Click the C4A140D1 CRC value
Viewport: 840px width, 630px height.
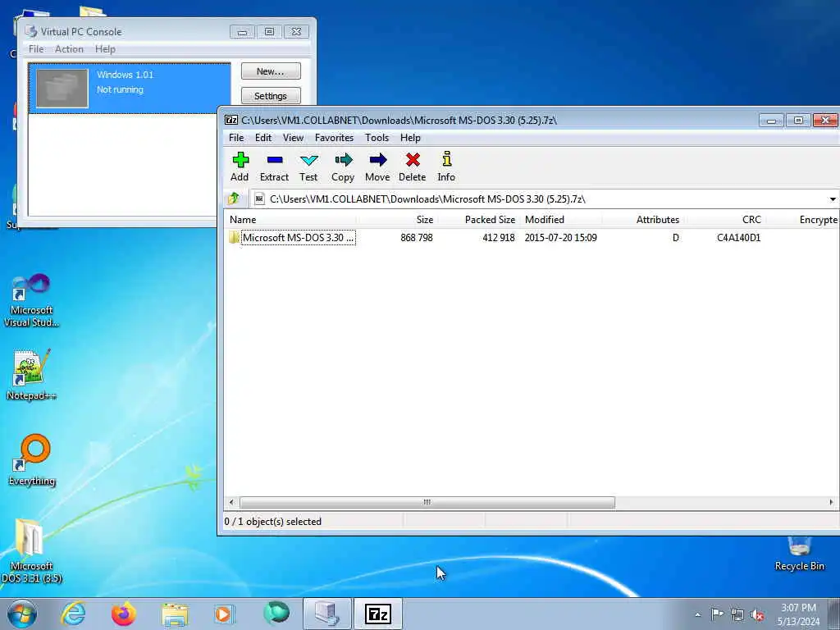coord(738,237)
